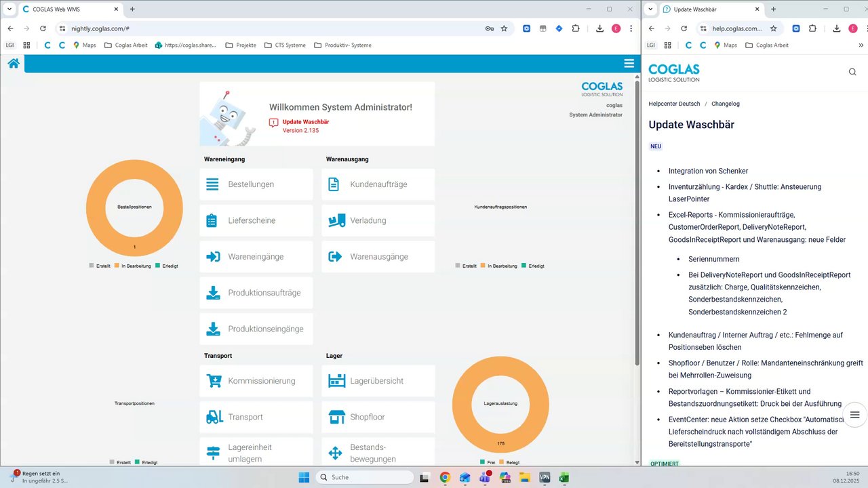The image size is (868, 488).
Task: Toggle Belegt legend of Lagerauslastung chart
Action: [509, 463]
